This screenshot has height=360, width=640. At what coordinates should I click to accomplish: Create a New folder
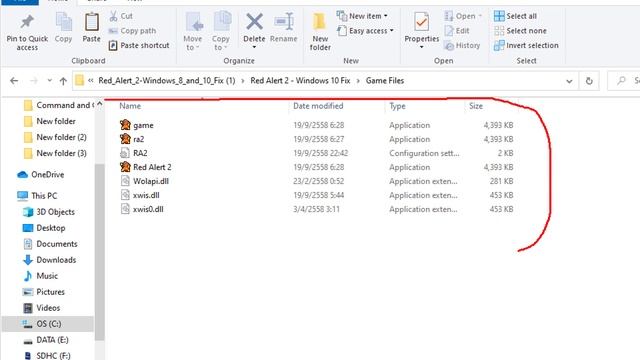click(320, 31)
